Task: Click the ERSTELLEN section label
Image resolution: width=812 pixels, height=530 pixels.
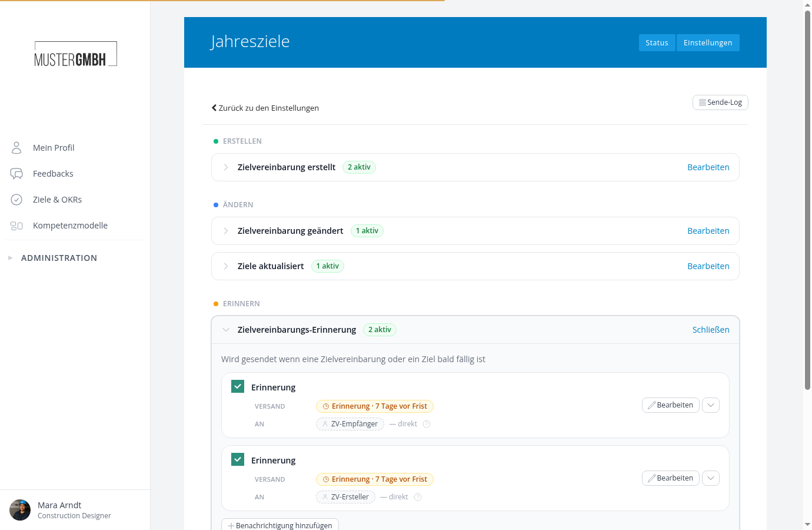Action: click(242, 141)
